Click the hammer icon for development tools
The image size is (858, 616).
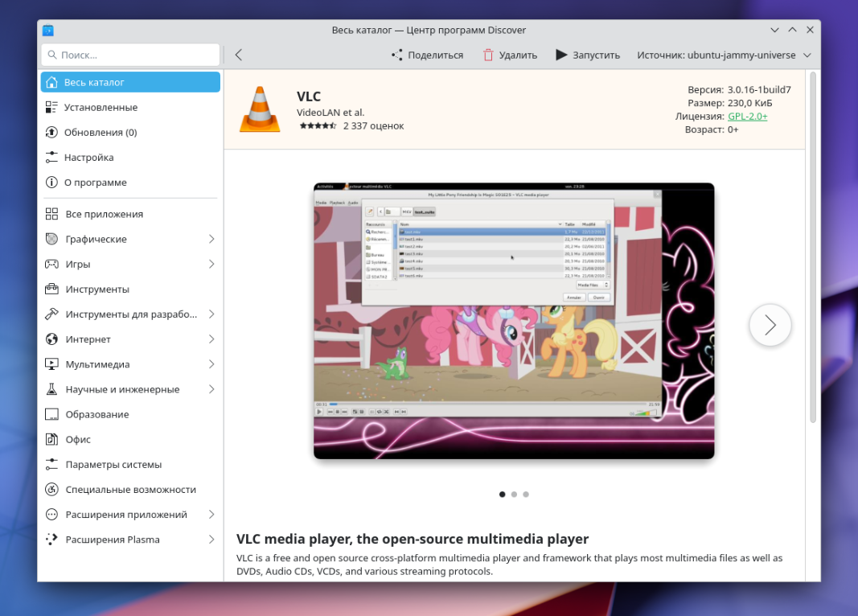pyautogui.click(x=51, y=314)
